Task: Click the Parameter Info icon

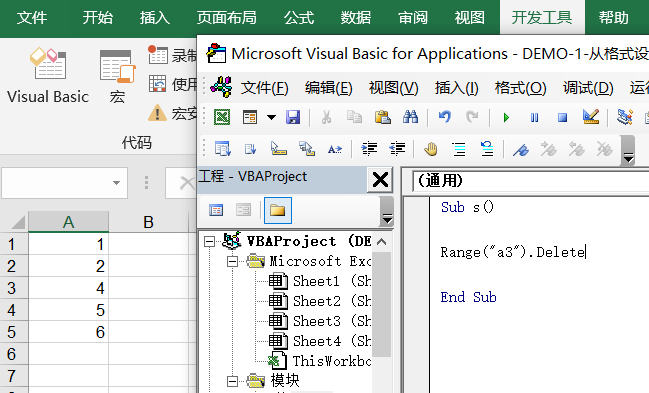Action: coord(307,149)
